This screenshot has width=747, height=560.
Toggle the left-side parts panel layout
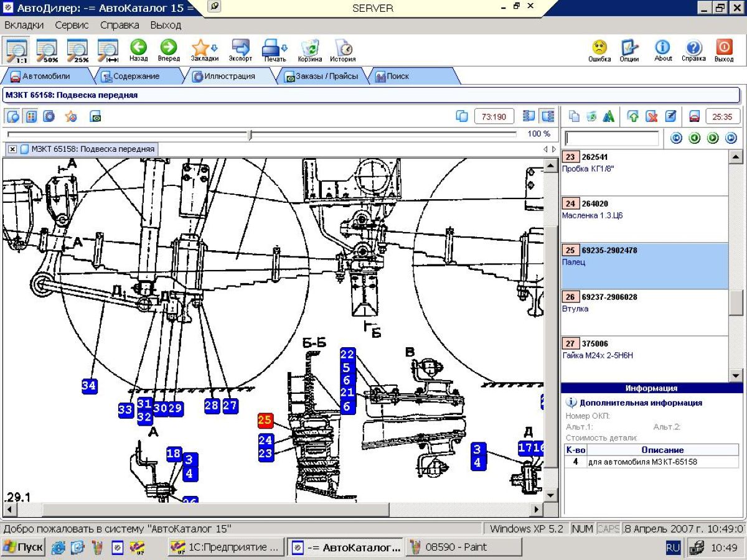coord(529,116)
